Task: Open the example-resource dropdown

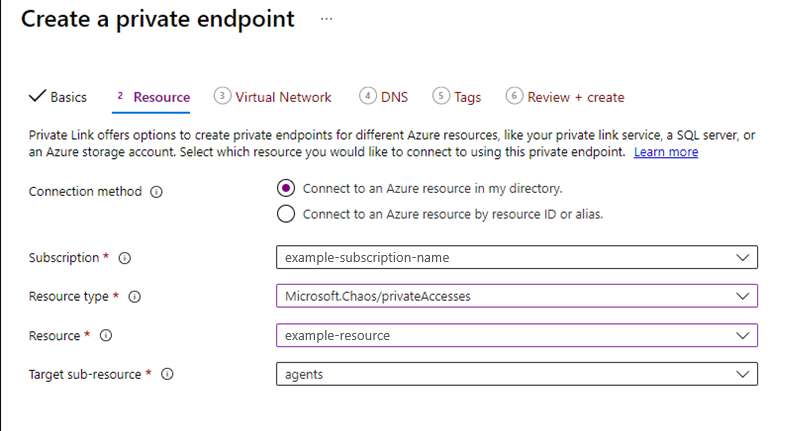Action: 517,335
